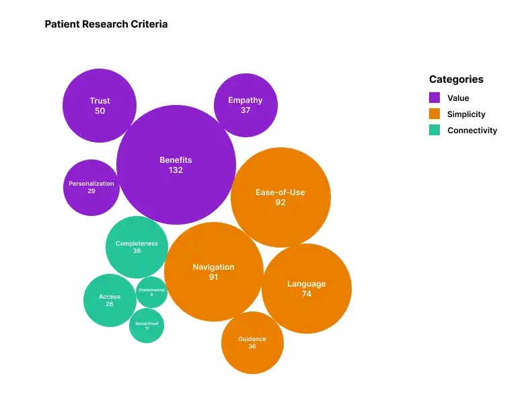This screenshot has width=532, height=403.
Task: Click the Empathy 37 bubble
Action: tap(245, 105)
